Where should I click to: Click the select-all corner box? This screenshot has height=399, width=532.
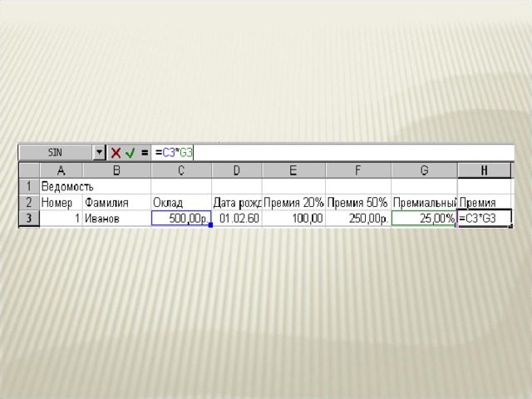click(x=29, y=170)
